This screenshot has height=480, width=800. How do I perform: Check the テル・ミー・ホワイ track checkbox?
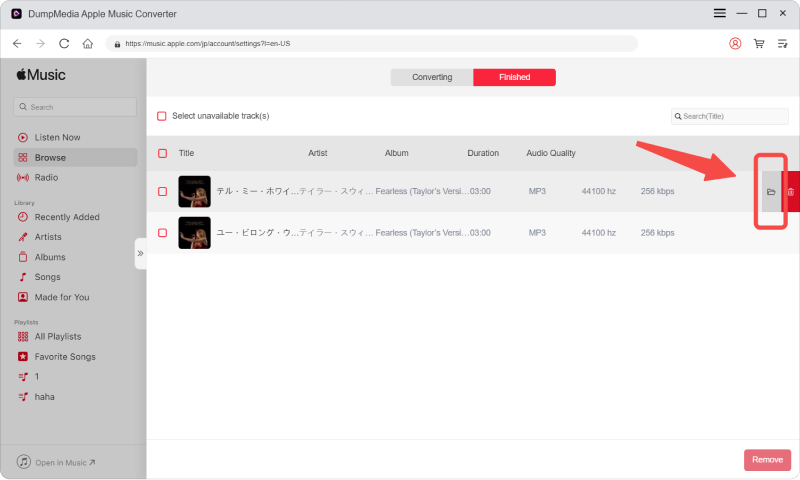coord(162,192)
